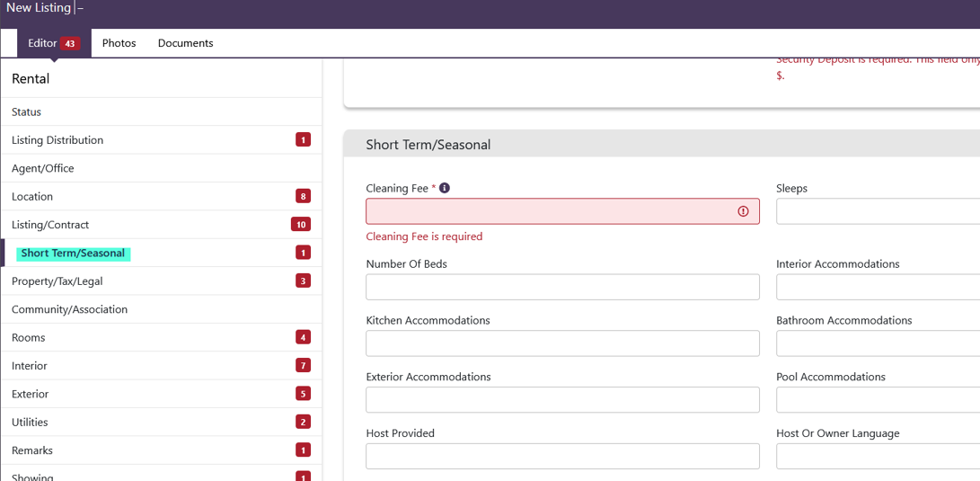The width and height of the screenshot is (980, 481).
Task: Click the Interior section's 7 errors badge
Action: 304,366
